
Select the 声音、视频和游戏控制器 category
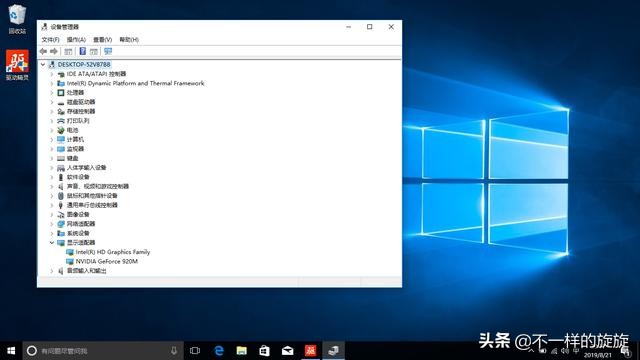(98, 187)
